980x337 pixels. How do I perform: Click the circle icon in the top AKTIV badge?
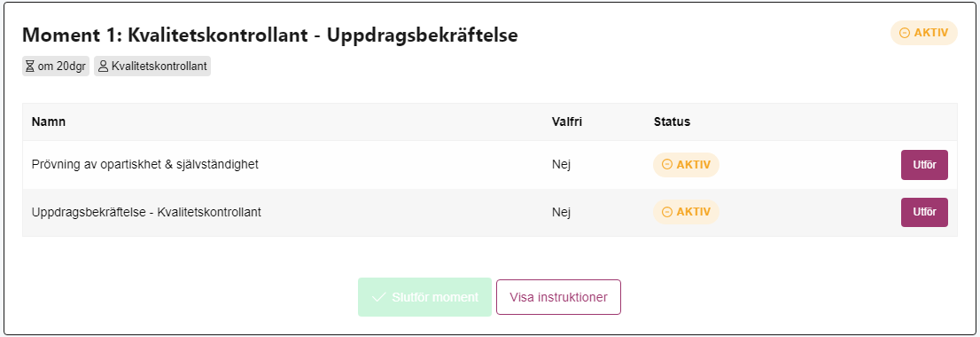click(x=905, y=33)
